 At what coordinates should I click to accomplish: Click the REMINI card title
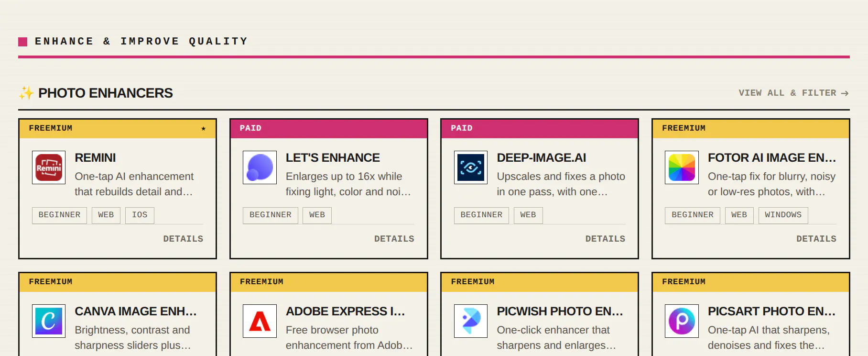[95, 158]
